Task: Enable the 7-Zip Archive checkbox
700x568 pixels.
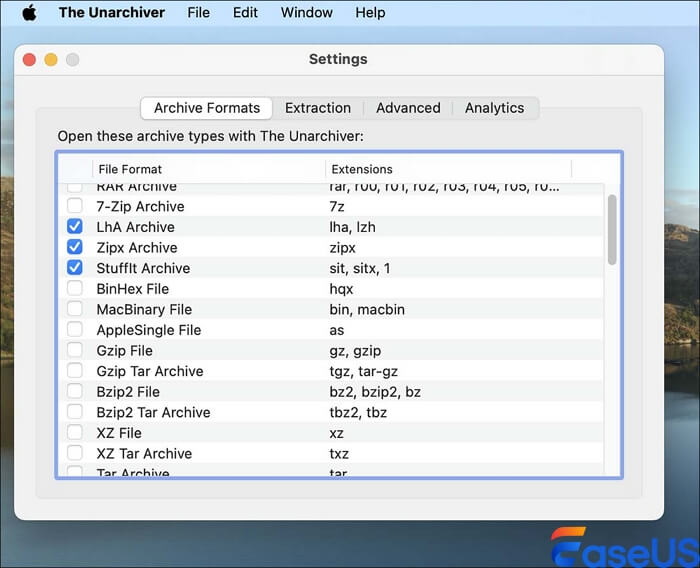Action: pyautogui.click(x=75, y=206)
